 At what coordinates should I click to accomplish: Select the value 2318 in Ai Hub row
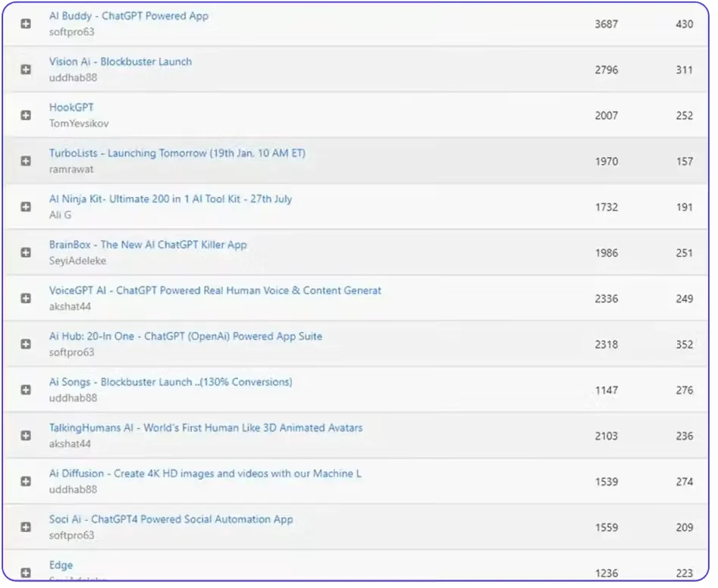pyautogui.click(x=607, y=345)
